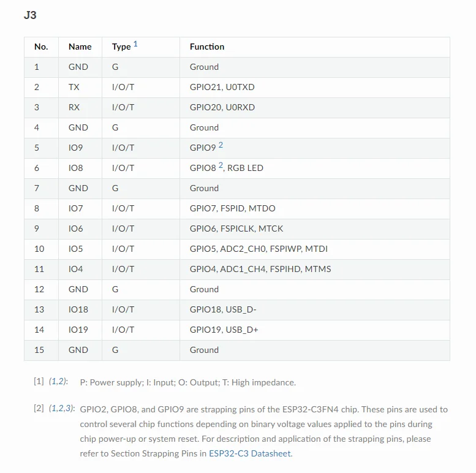This screenshot has width=476, height=473.
Task: Click the Function column header
Action: coord(207,47)
